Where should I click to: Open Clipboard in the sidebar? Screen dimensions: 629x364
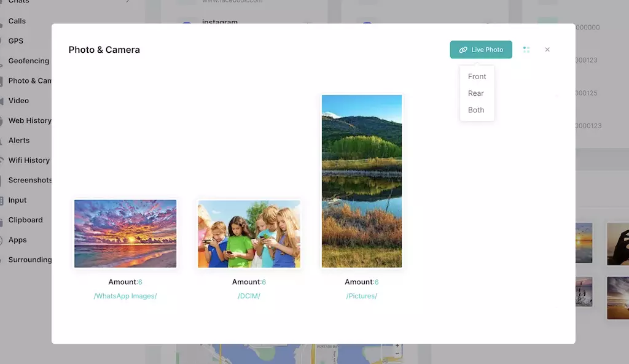pos(25,220)
